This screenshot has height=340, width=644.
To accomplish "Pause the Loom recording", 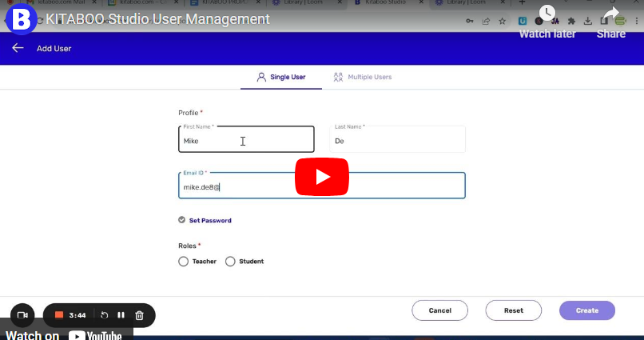I will [121, 315].
